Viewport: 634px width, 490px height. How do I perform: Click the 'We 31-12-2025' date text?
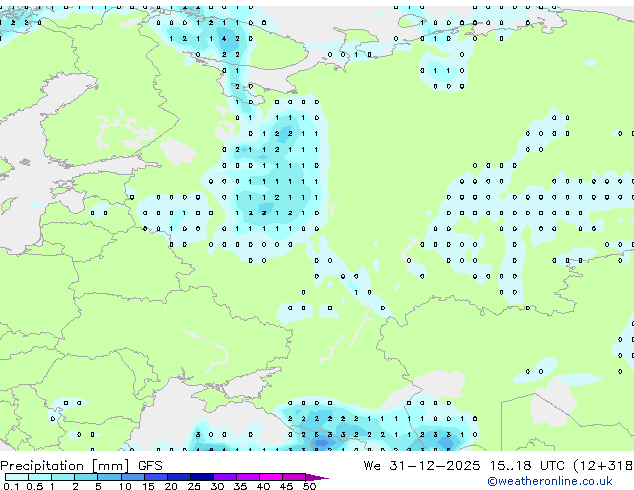[x=422, y=466]
